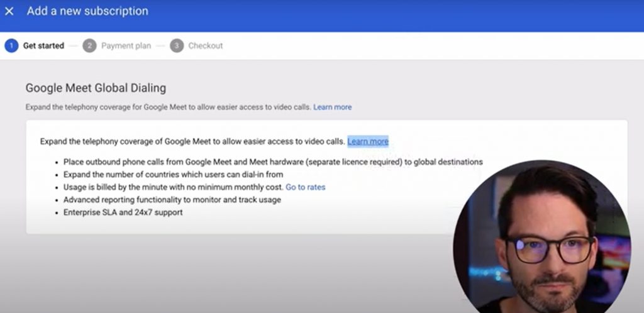Screen dimensions: 644x313
Task: Go to step 3 Checkout
Action: [x=196, y=45]
